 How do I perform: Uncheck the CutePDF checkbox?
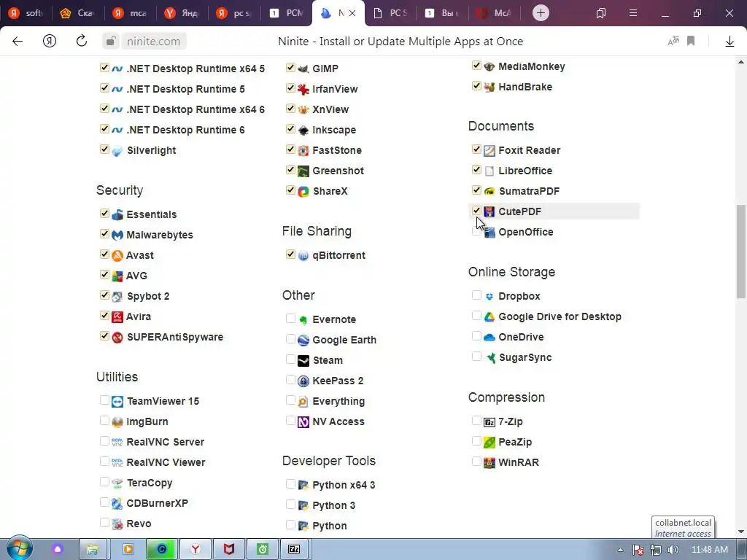476,211
